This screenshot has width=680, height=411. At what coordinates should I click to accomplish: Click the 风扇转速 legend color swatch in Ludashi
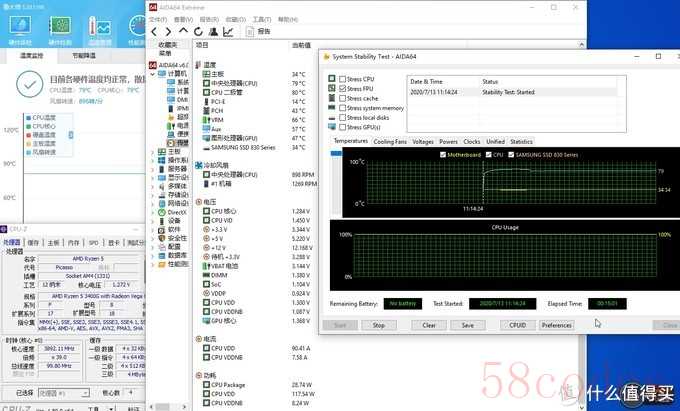[29, 152]
